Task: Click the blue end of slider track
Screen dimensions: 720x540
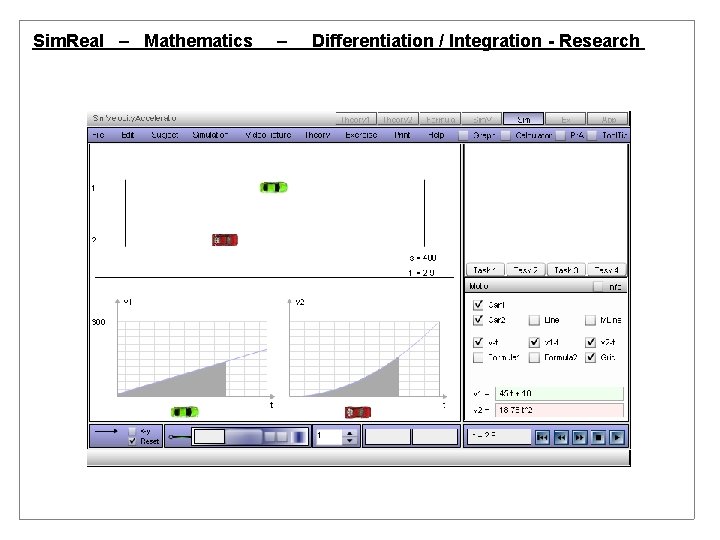Action: click(299, 437)
